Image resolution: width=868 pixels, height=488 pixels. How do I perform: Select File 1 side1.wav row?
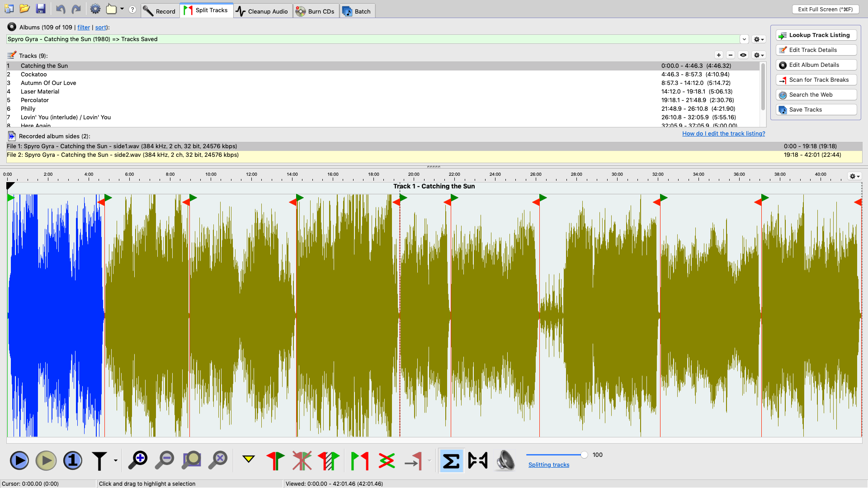[x=434, y=146]
